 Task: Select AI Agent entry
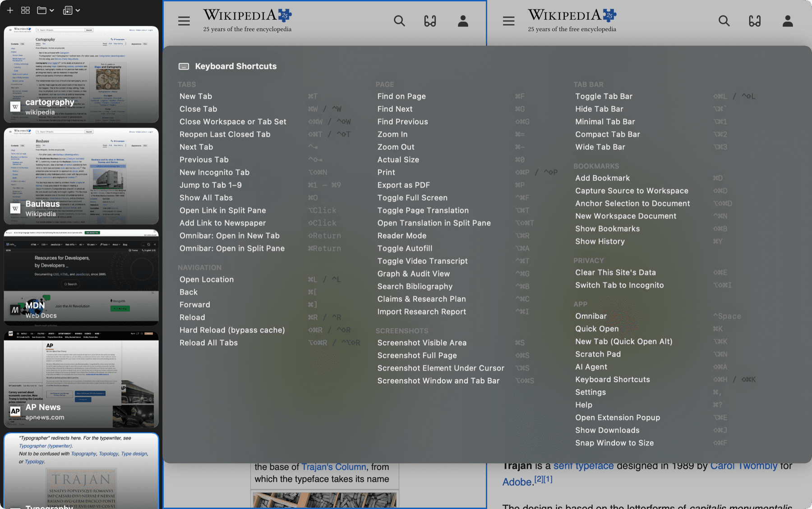(x=665, y=367)
